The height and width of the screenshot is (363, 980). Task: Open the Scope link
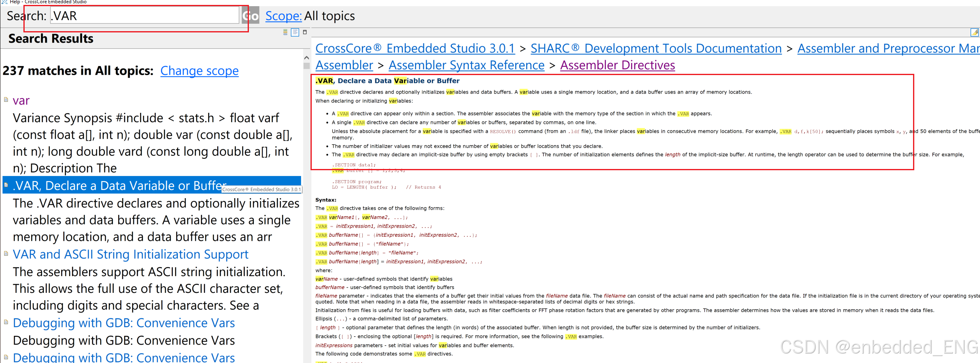283,16
